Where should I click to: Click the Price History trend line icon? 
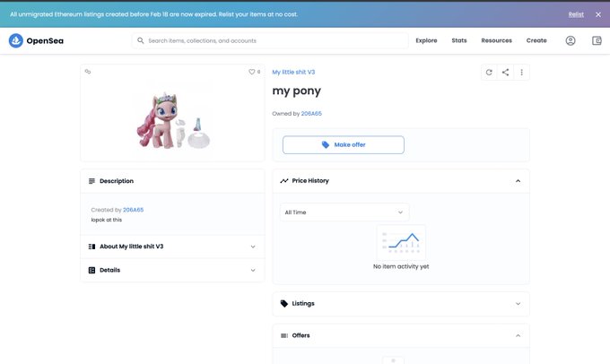pyautogui.click(x=284, y=181)
